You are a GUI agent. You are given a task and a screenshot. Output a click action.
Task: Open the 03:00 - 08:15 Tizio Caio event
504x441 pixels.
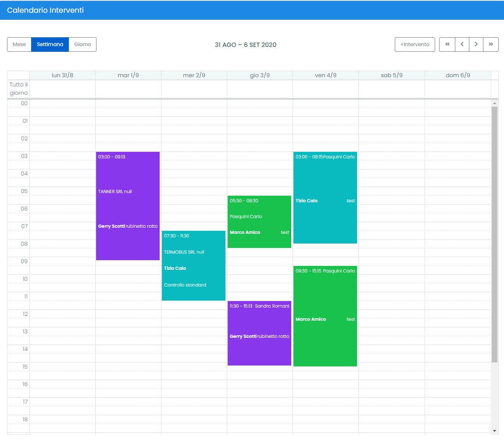click(x=325, y=197)
